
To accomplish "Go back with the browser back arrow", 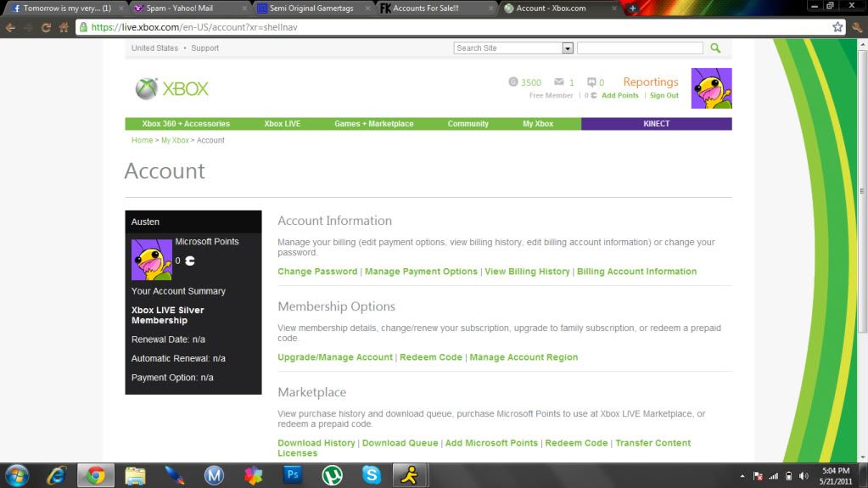I will (x=10, y=27).
